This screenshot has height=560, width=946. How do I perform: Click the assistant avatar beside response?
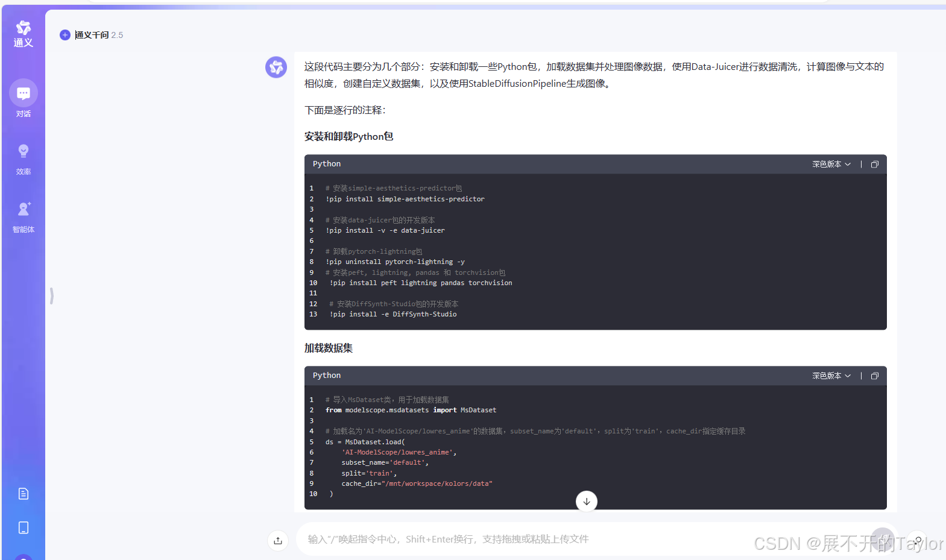pos(276,67)
